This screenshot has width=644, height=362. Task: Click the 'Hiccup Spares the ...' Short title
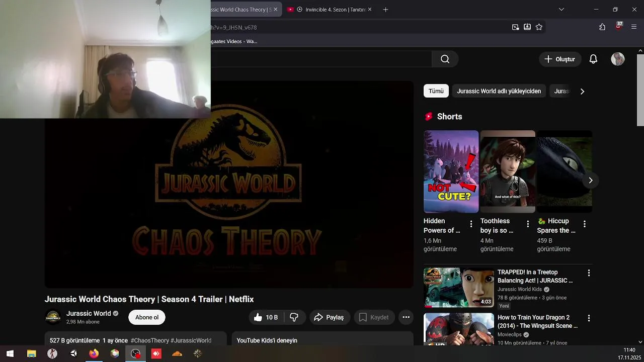556,226
